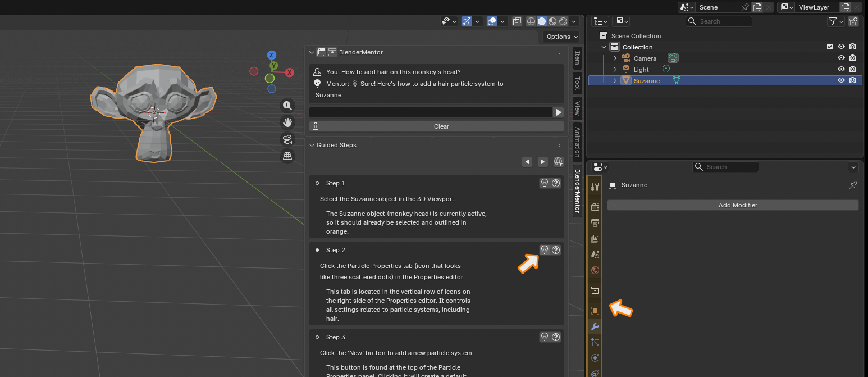
Task: Open the Output properties tab
Action: tap(595, 222)
